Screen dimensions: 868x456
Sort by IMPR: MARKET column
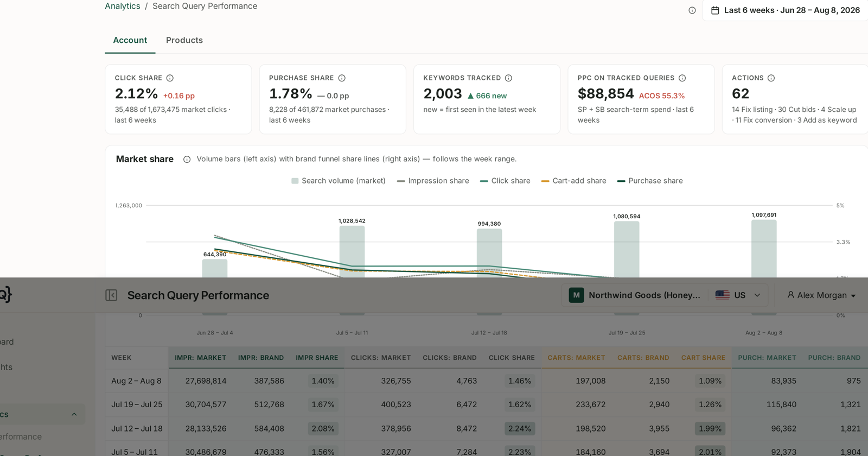coord(200,358)
